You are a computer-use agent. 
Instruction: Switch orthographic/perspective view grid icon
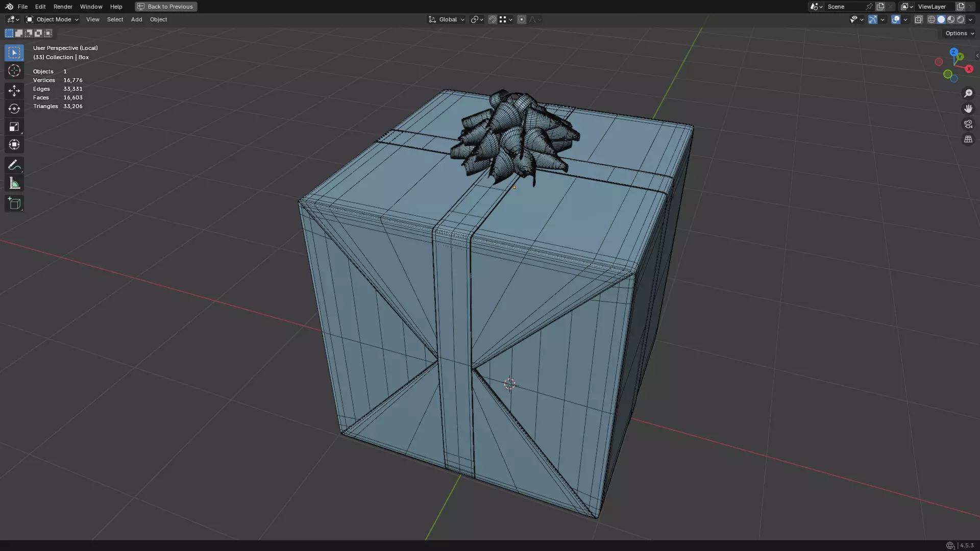point(968,139)
